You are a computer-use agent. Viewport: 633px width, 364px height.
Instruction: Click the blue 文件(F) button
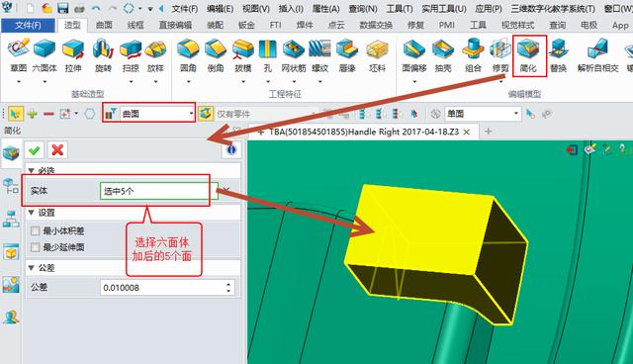click(x=28, y=26)
